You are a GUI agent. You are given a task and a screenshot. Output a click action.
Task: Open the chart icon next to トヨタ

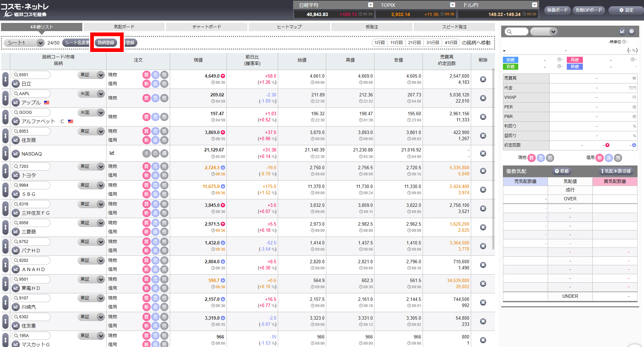[16, 175]
